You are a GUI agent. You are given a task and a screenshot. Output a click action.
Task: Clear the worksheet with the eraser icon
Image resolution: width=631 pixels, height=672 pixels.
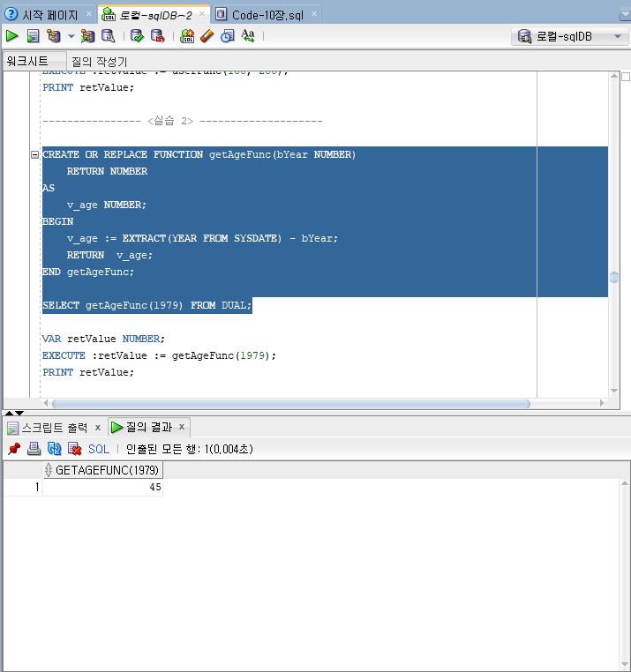(207, 36)
